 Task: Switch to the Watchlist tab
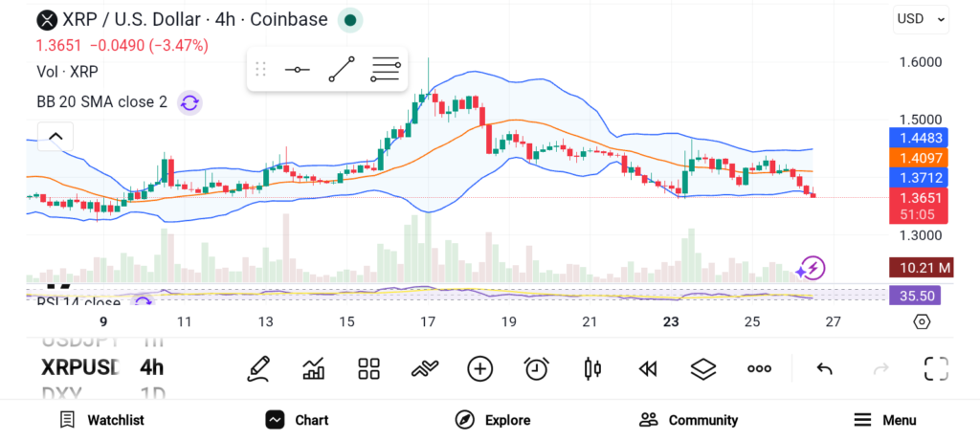click(x=101, y=420)
